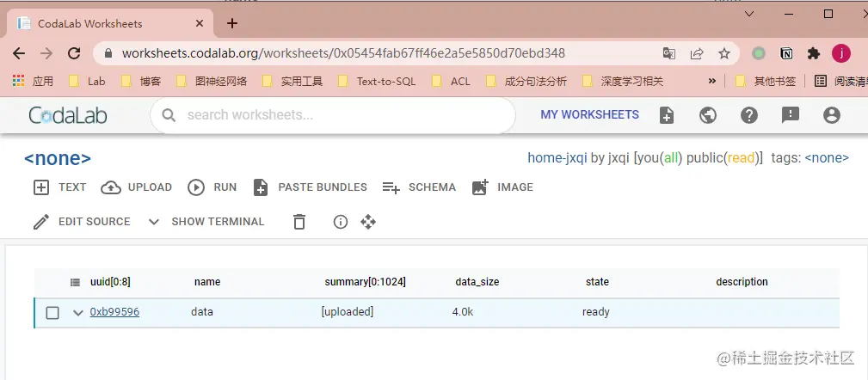Go to MY WORKSHEETS
Viewport: 868px width, 380px height.
coord(589,114)
